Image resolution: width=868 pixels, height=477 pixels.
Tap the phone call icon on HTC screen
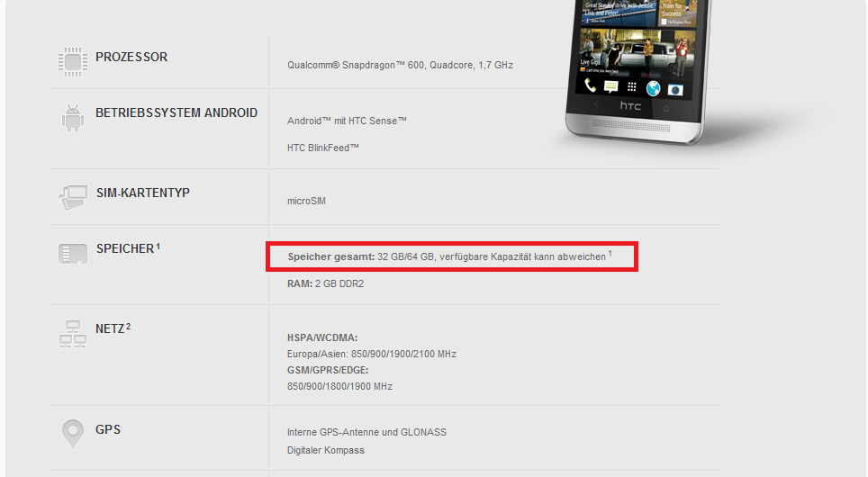[x=590, y=85]
